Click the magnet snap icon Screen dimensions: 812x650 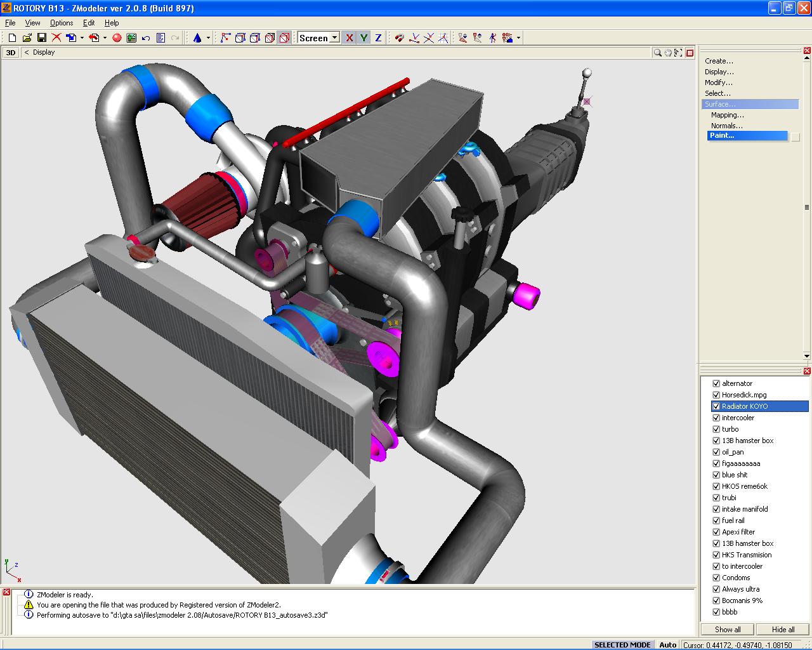400,38
